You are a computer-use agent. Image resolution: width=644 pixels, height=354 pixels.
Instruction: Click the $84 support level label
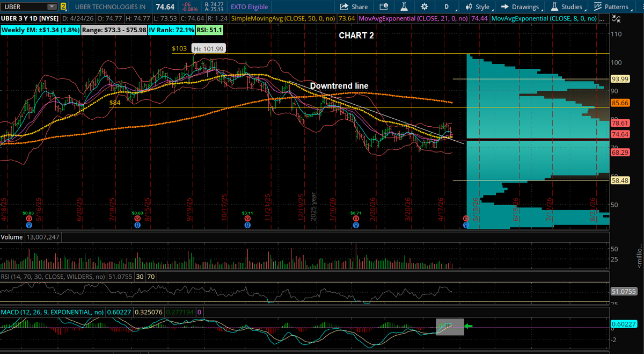(x=115, y=102)
